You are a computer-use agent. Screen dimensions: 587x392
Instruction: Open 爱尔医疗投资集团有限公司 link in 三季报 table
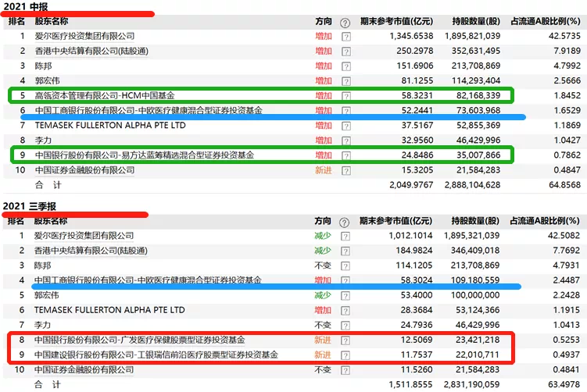pos(84,236)
